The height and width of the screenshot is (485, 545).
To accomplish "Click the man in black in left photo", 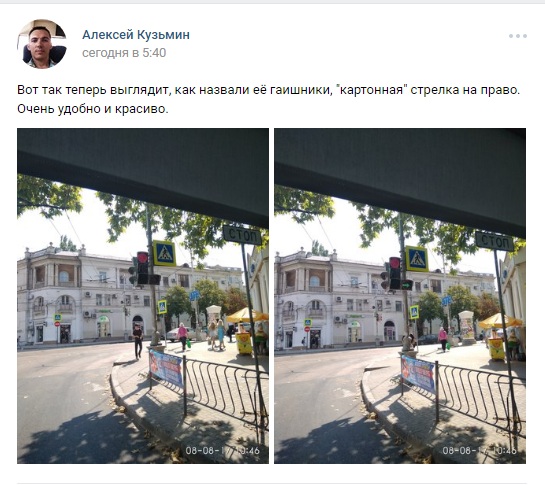I will point(138,342).
